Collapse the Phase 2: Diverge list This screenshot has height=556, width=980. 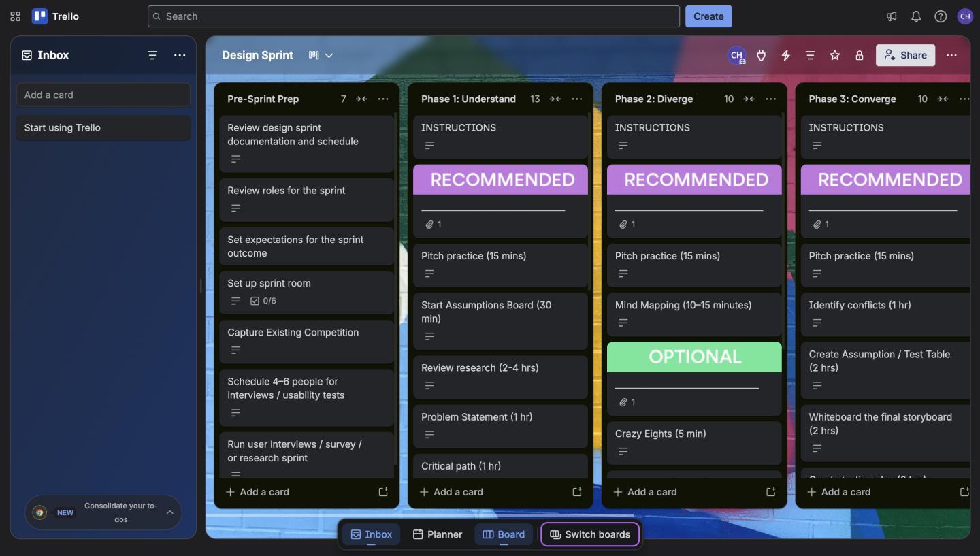tap(749, 99)
